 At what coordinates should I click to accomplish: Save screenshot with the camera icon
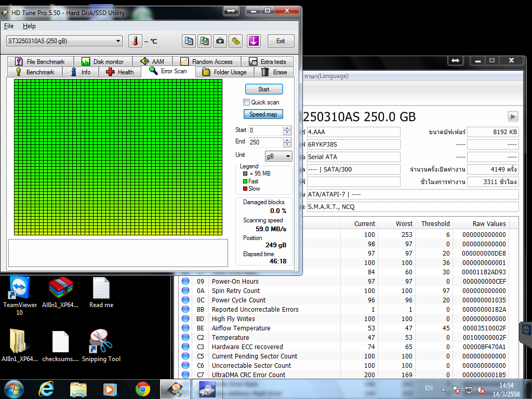220,41
